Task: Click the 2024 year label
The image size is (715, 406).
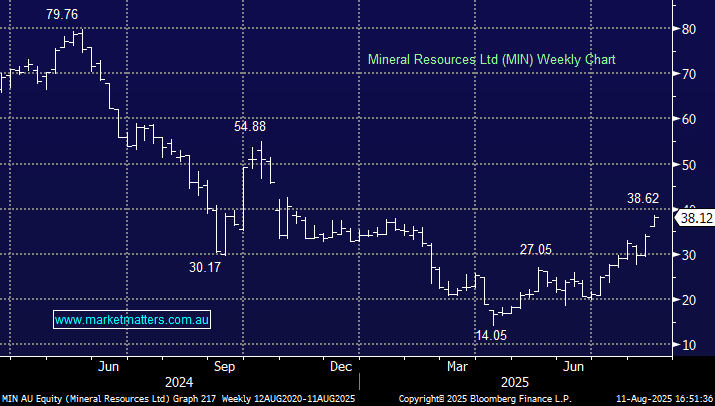Action: (x=179, y=382)
